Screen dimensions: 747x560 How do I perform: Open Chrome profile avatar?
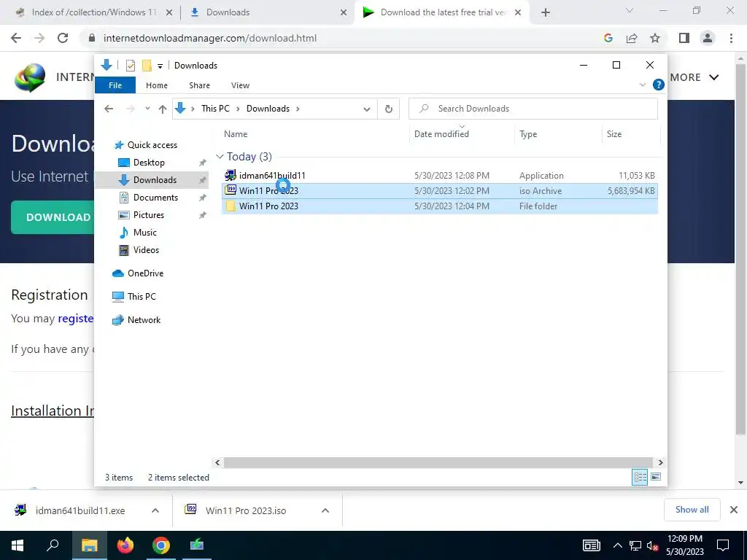708,38
